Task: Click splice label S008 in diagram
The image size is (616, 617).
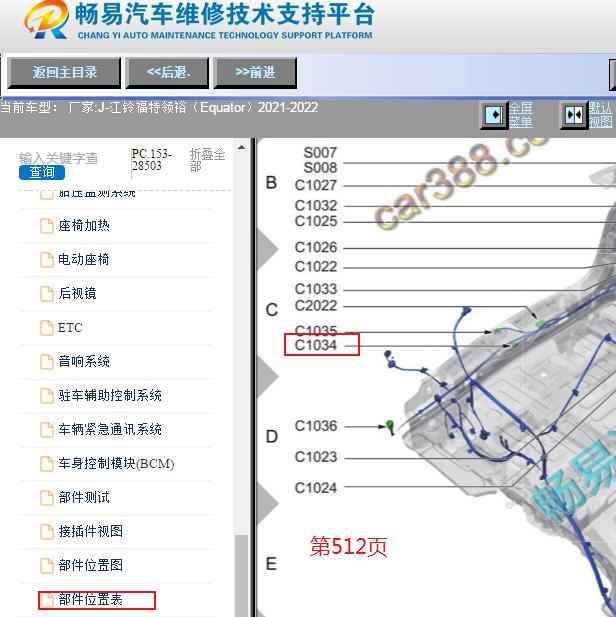Action: 320,168
